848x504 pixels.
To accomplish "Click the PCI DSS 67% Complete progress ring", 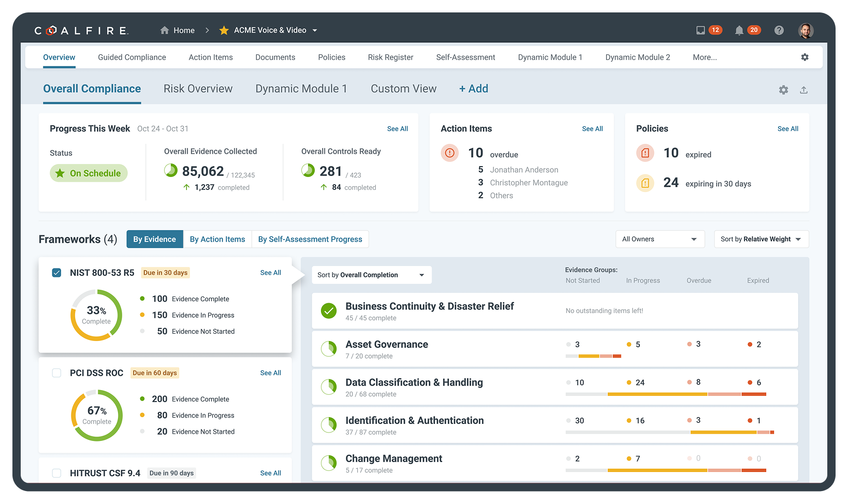I will [97, 416].
